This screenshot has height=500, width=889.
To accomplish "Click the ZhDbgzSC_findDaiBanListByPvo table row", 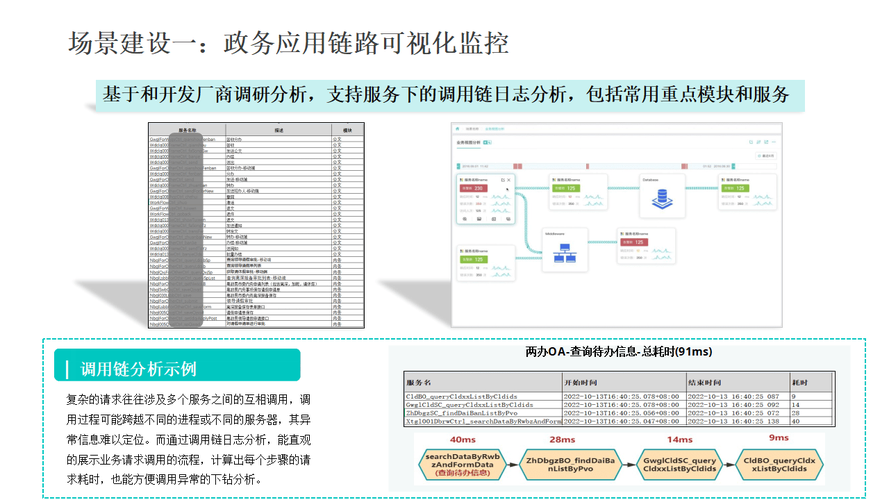I will coord(619,413).
